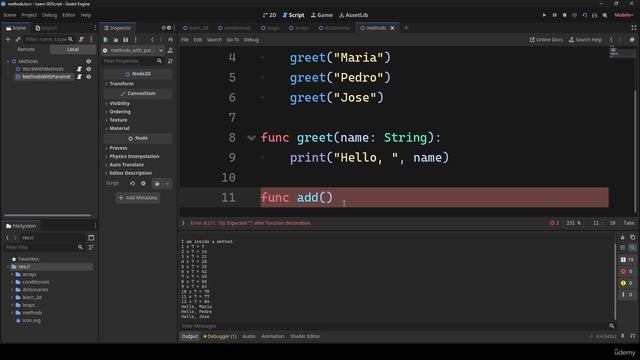This screenshot has height=360, width=640.
Task: Toggle distraction free mode icon
Action: point(634,28)
